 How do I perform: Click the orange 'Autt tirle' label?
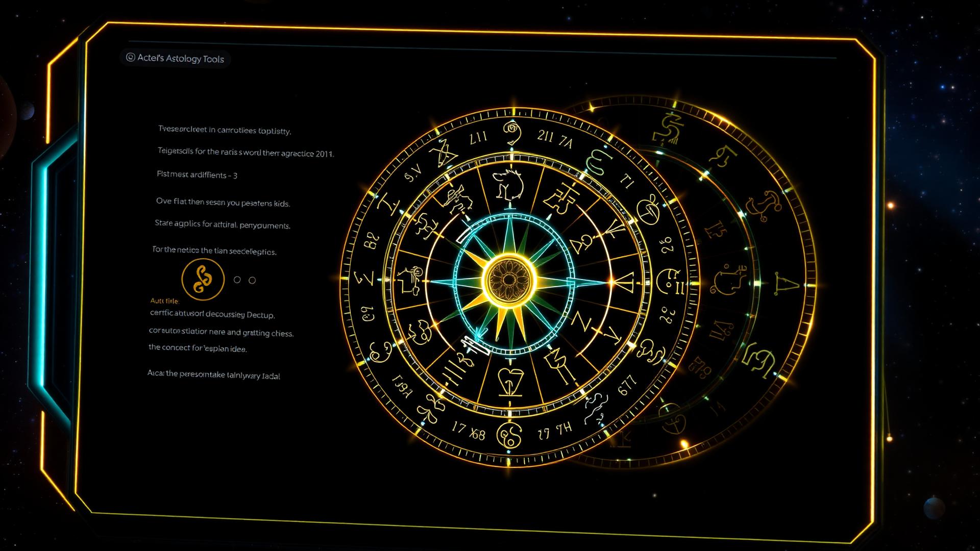pyautogui.click(x=164, y=300)
